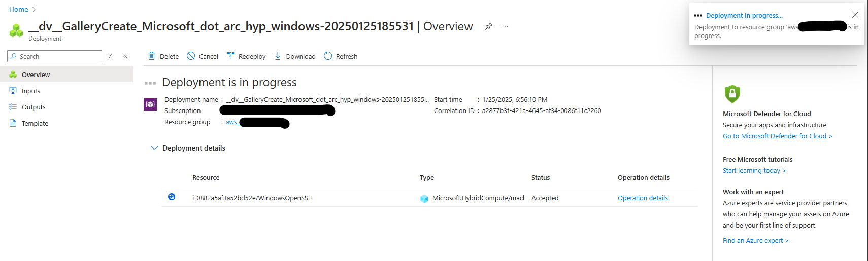Image resolution: width=868 pixels, height=261 pixels.
Task: Download the deployment via toolbar icon
Action: click(278, 56)
